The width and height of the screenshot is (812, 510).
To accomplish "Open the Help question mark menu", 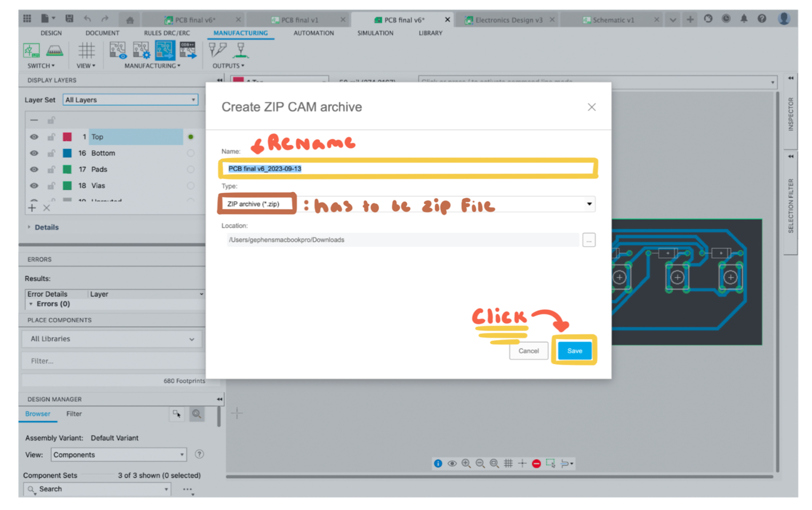I will pyautogui.click(x=762, y=19).
